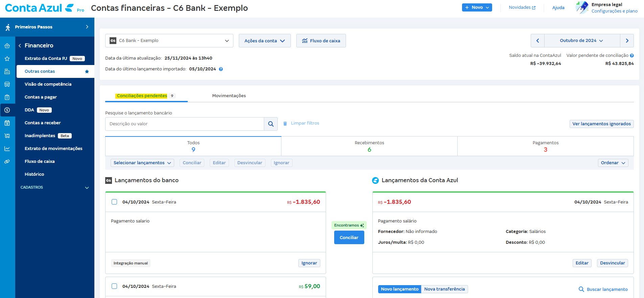Open the Ajuda link
The image size is (644, 298).
558,7
